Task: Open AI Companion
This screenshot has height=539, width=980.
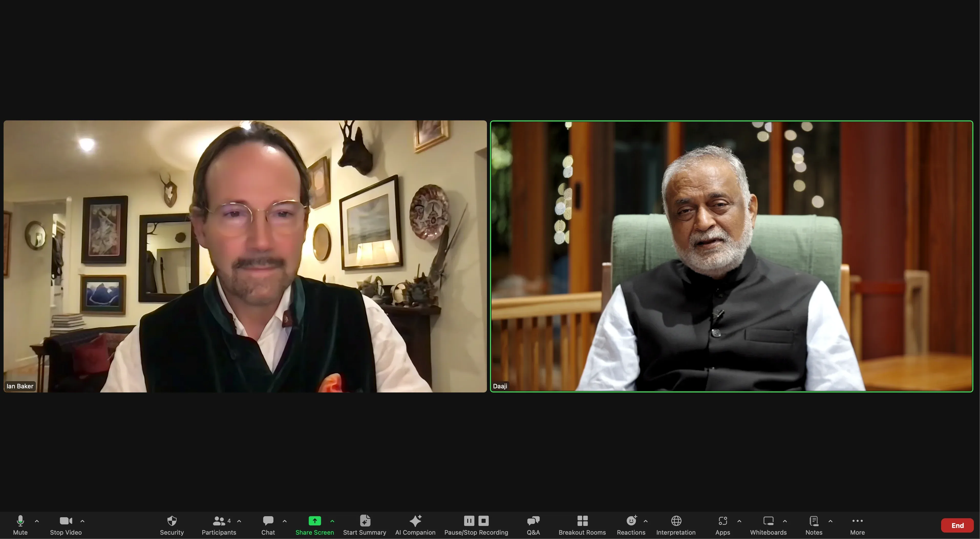Action: click(415, 525)
